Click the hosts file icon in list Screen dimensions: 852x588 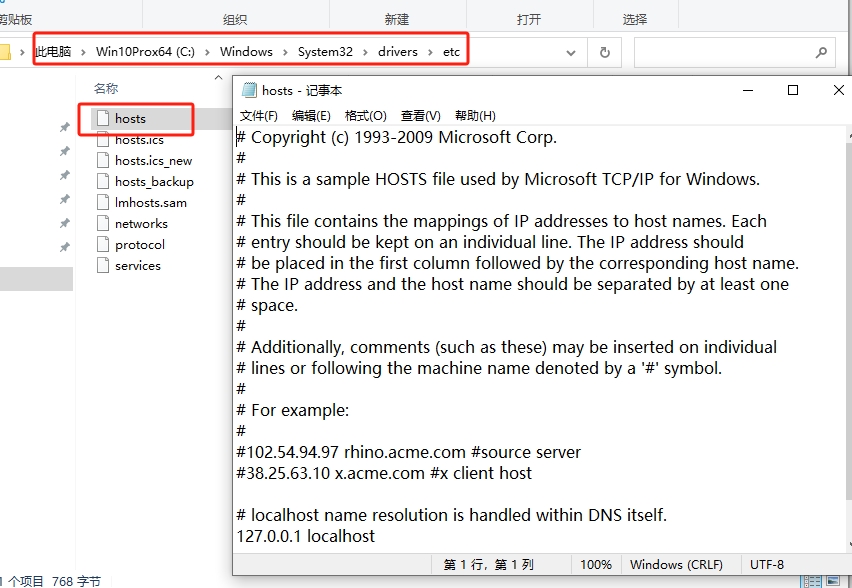[x=103, y=118]
